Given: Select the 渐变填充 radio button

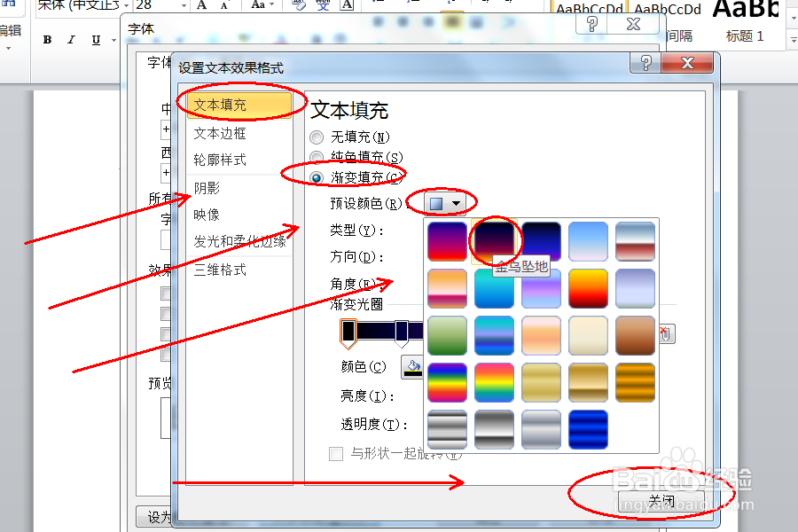Looking at the screenshot, I should [x=316, y=177].
